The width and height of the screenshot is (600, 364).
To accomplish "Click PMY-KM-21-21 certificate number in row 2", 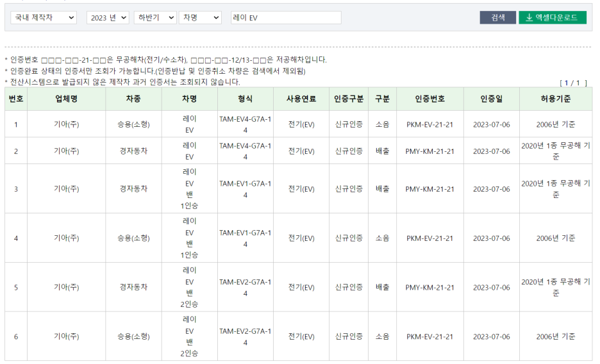I will (x=429, y=151).
